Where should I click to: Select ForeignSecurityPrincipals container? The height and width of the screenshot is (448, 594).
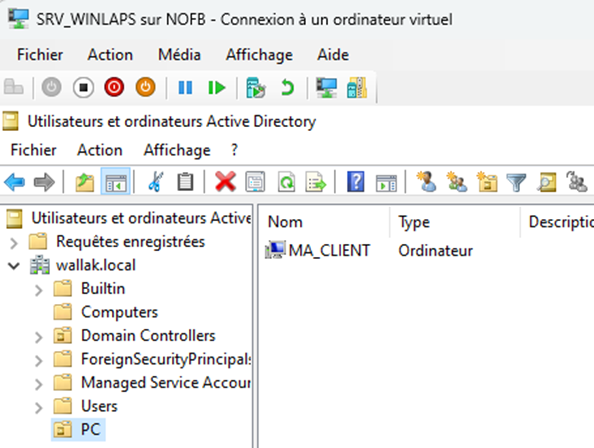click(x=166, y=359)
